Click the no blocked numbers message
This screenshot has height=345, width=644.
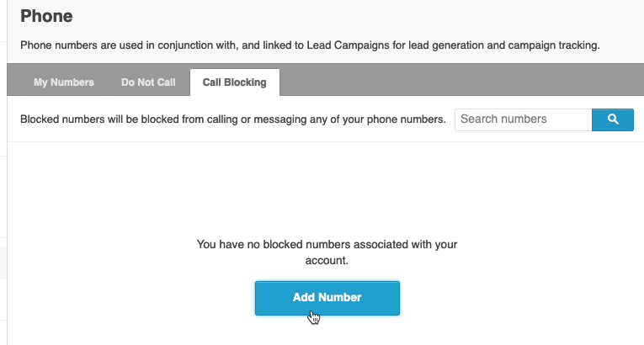coord(327,252)
